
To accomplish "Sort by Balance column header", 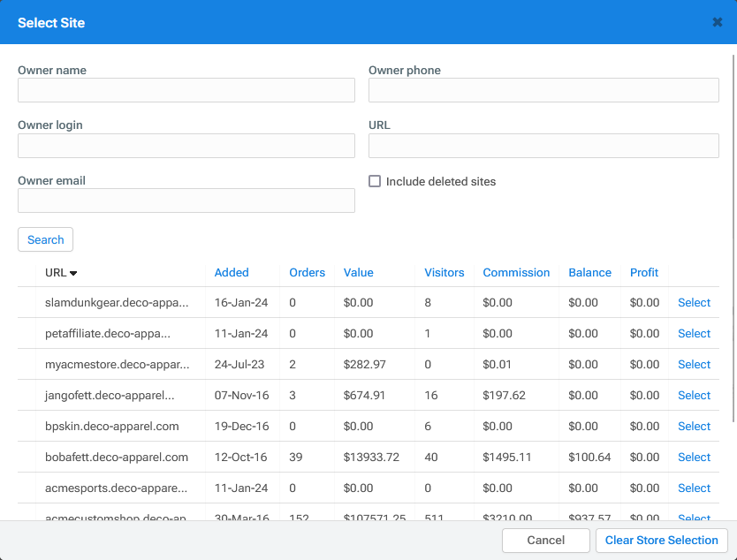I will pyautogui.click(x=589, y=272).
